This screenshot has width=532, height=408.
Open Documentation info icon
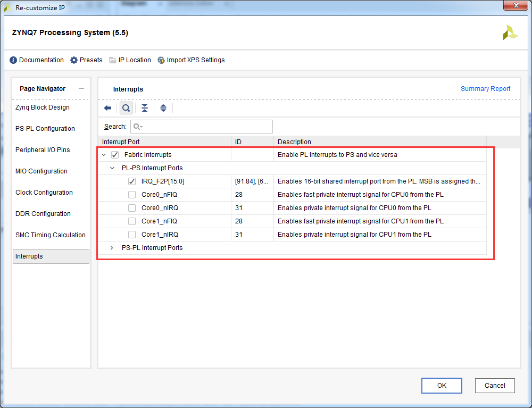click(x=13, y=60)
